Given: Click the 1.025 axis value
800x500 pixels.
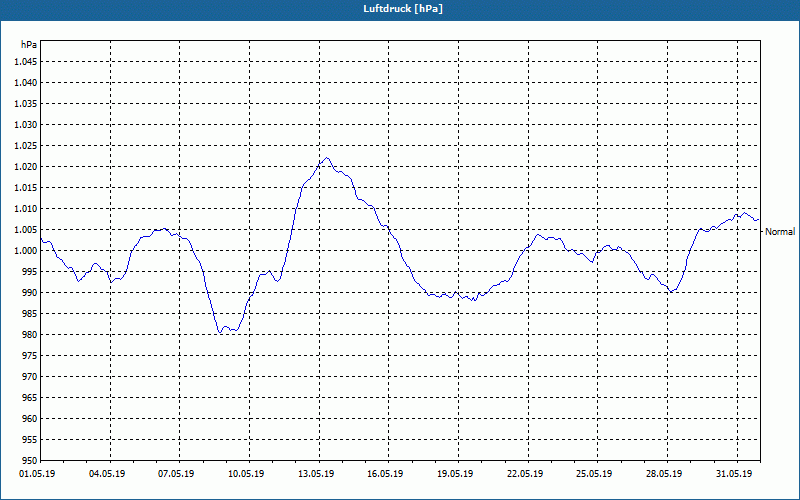Looking at the screenshot, I should click(x=26, y=145).
